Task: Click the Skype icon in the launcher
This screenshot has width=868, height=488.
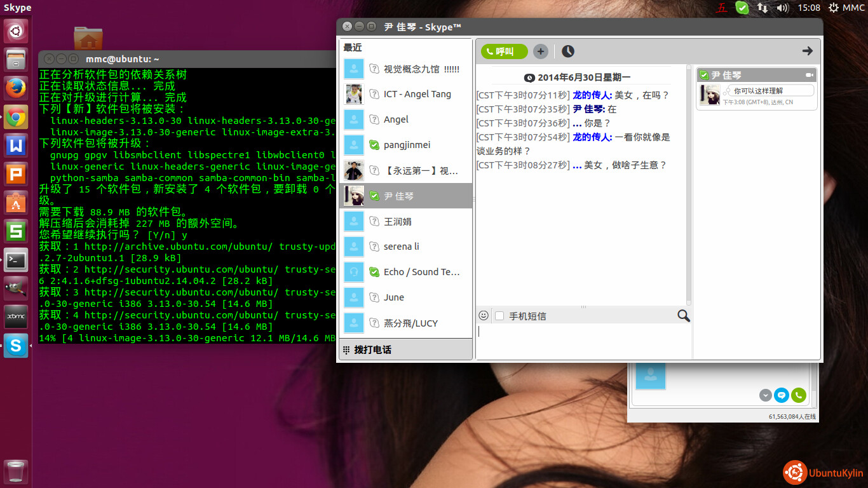Action: point(16,346)
